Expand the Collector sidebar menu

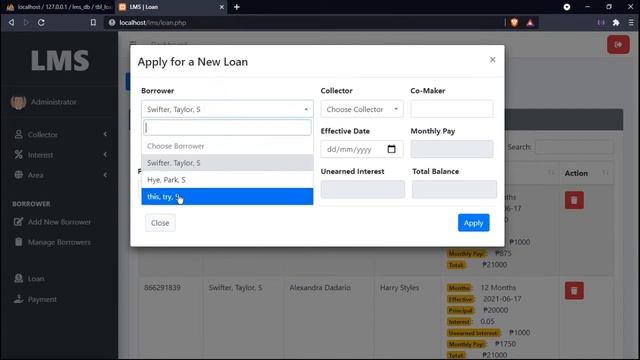point(60,134)
